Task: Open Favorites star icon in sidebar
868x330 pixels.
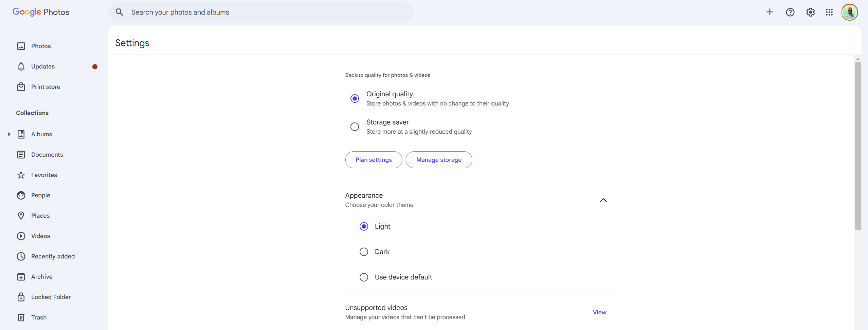Action: (x=21, y=175)
